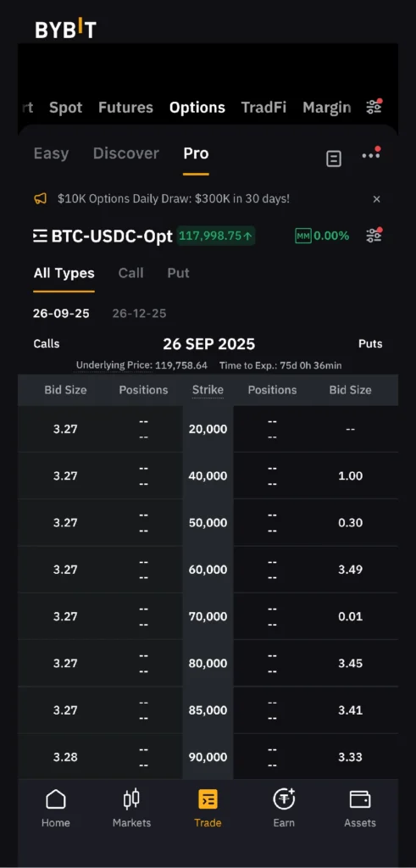Click the MM 0.00% margin indicator

(322, 236)
